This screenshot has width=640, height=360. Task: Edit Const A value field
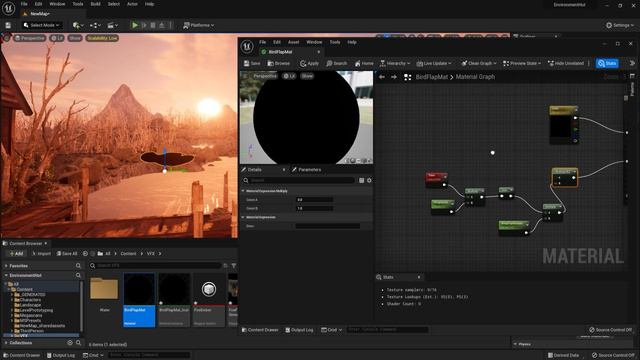point(314,200)
